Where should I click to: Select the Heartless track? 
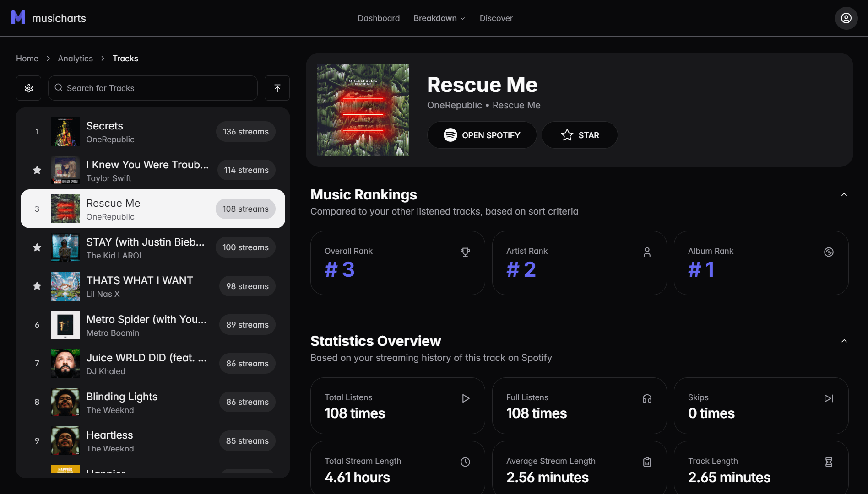coord(153,441)
